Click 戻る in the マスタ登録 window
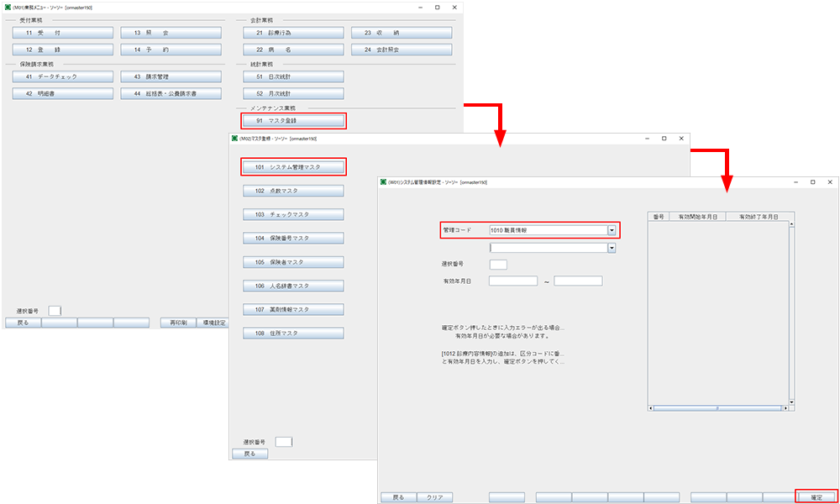Image resolution: width=840 pixels, height=504 pixels. pos(249,454)
